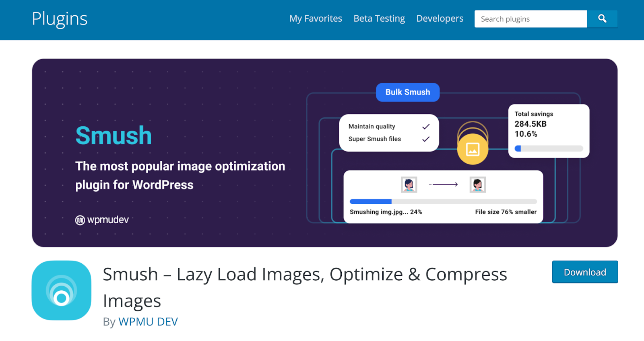Click the arrow between the portrait images

[x=443, y=185]
